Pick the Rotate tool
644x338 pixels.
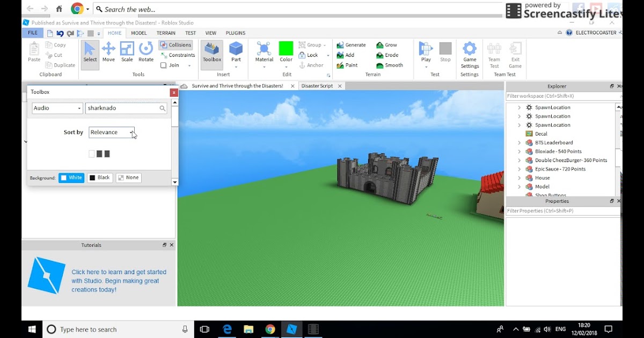tap(146, 53)
